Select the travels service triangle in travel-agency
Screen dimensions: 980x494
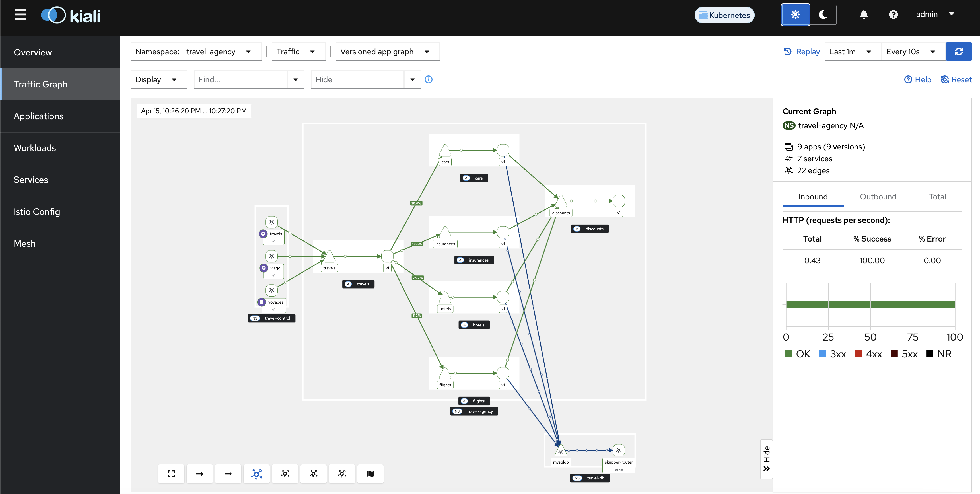point(329,256)
